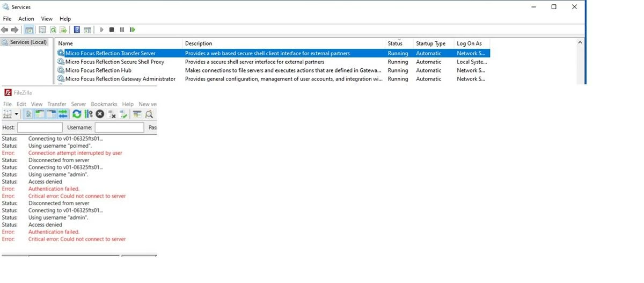
Task: Open Properties from the Services toolbar
Action: (43, 30)
